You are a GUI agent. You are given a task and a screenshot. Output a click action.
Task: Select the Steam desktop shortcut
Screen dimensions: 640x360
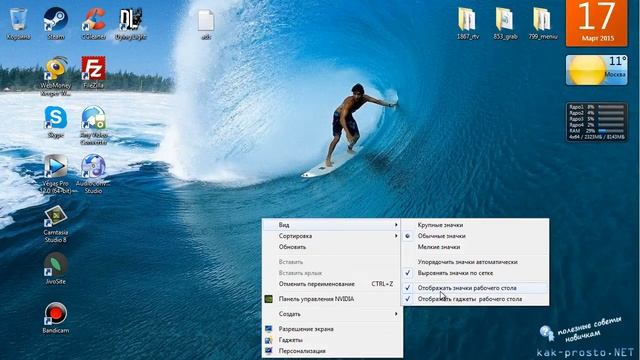point(56,24)
